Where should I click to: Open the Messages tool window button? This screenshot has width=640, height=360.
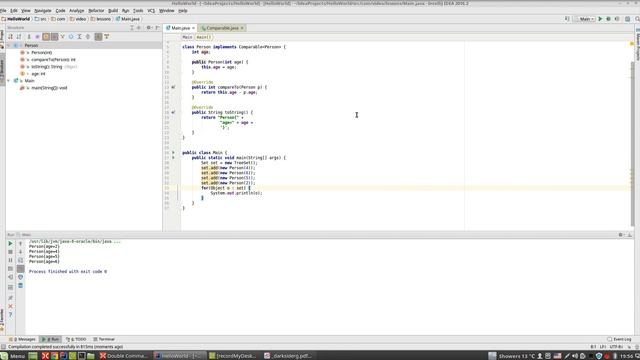point(22,339)
